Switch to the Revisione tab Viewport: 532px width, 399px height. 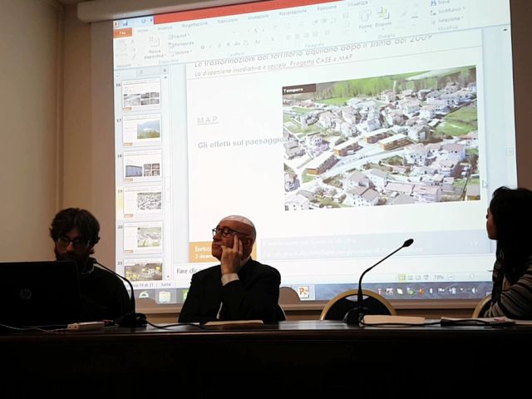coord(327,8)
